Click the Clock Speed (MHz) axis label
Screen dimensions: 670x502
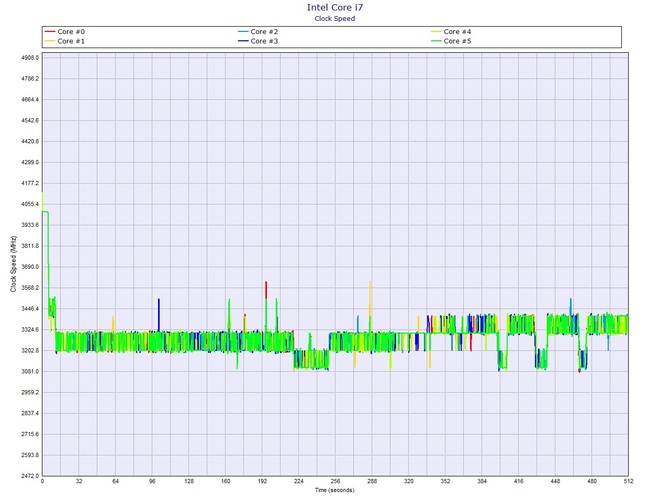tap(13, 264)
